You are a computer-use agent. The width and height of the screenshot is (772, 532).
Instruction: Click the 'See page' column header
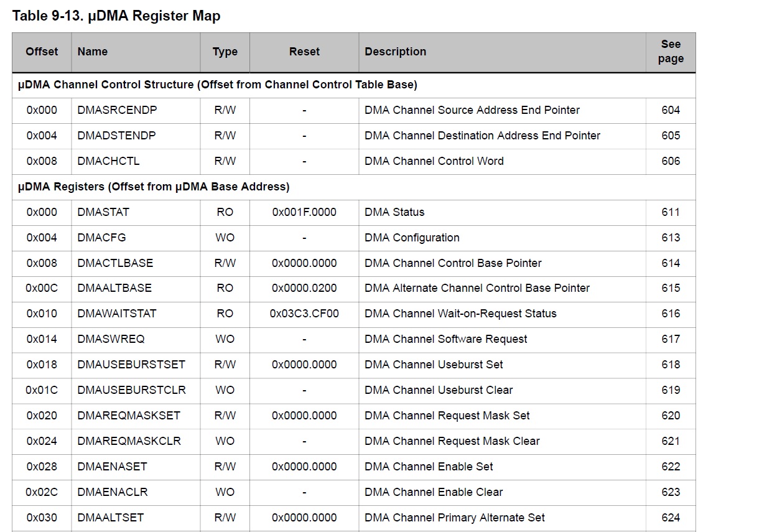671,52
